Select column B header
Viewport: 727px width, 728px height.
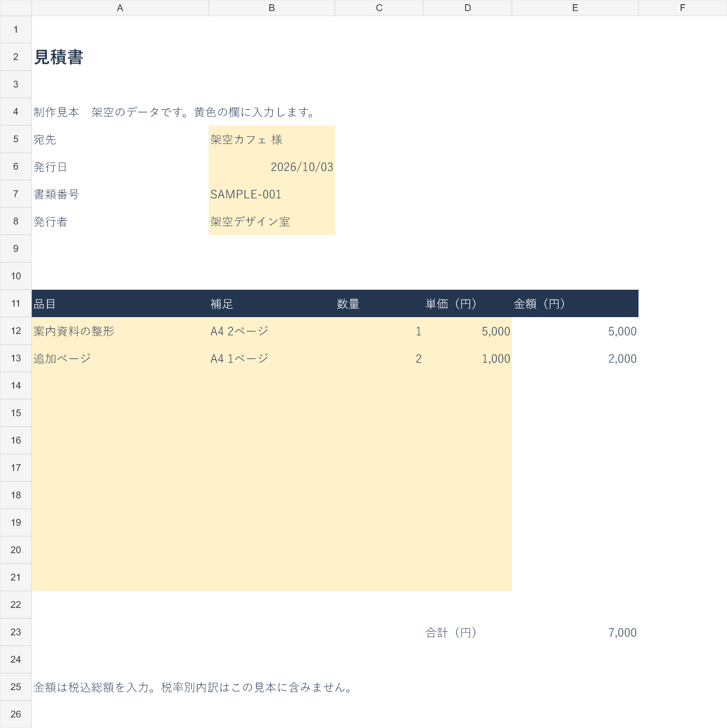272,8
